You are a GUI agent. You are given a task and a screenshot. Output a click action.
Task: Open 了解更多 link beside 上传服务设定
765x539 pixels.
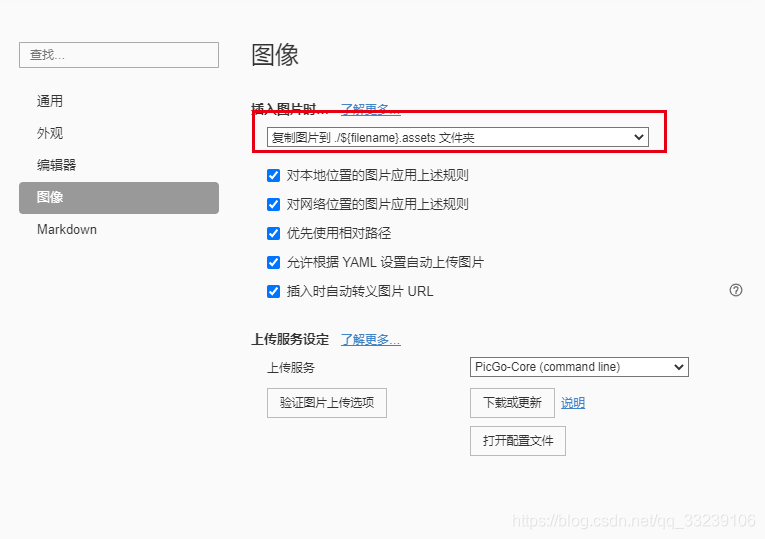pos(370,339)
